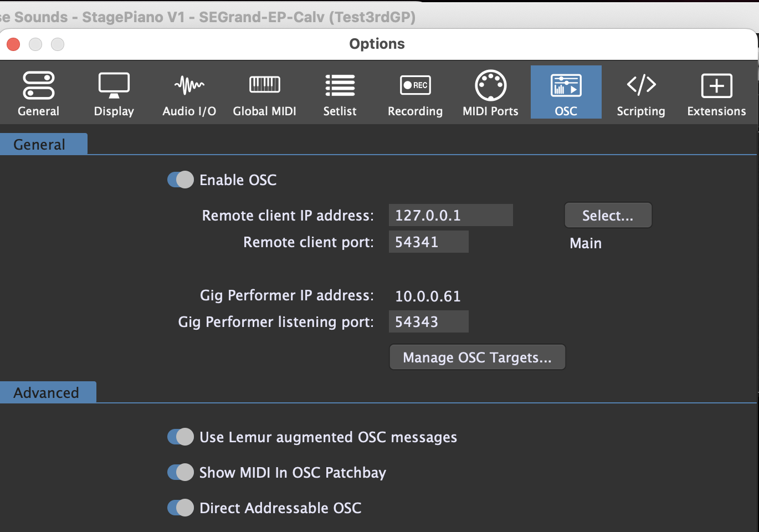The width and height of the screenshot is (759, 532).
Task: Toggle Use Lemur augmented OSC messages
Action: tap(181, 437)
